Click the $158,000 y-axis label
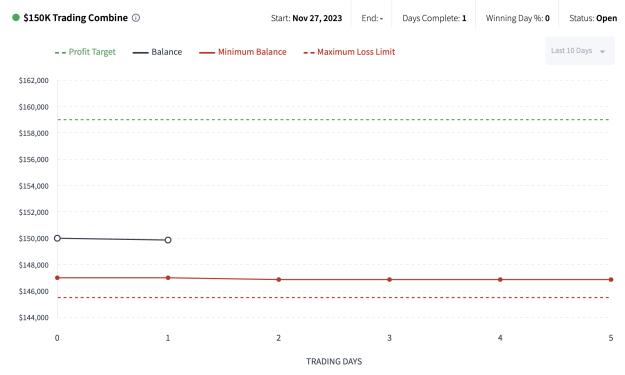 click(33, 133)
